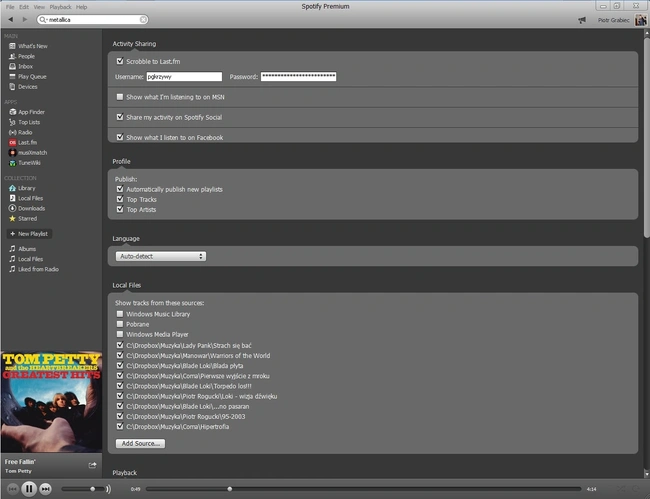
Task: Share the Free Fallin' track
Action: point(92,465)
